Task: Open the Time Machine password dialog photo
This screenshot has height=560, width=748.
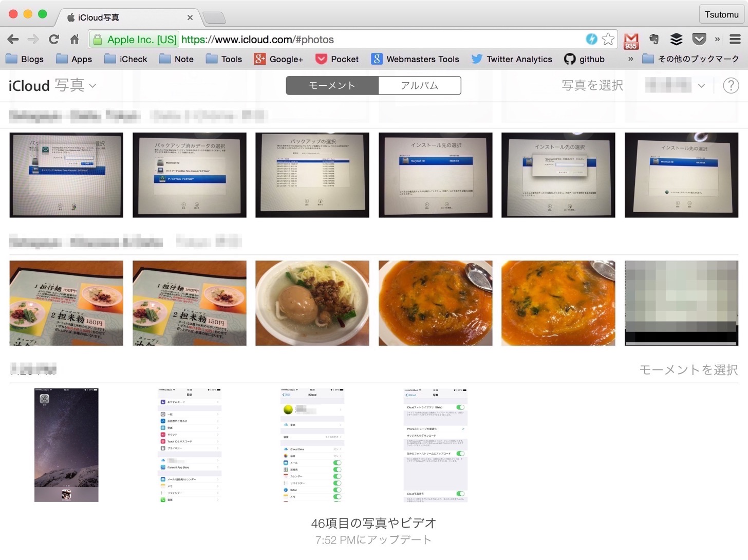Action: pos(66,175)
